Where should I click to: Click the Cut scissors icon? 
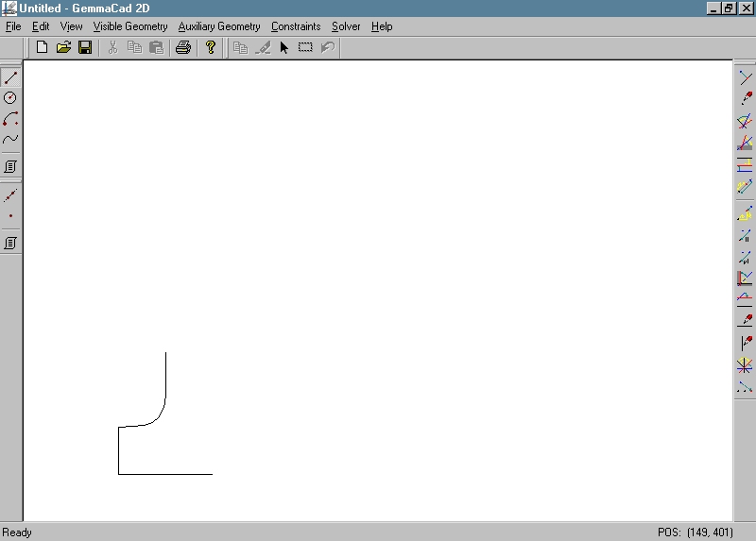pos(112,47)
